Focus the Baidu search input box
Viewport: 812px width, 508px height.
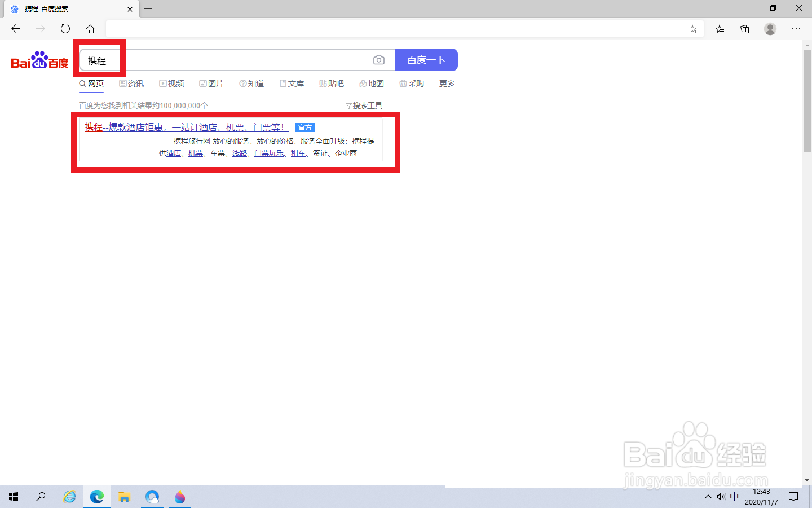(x=237, y=60)
